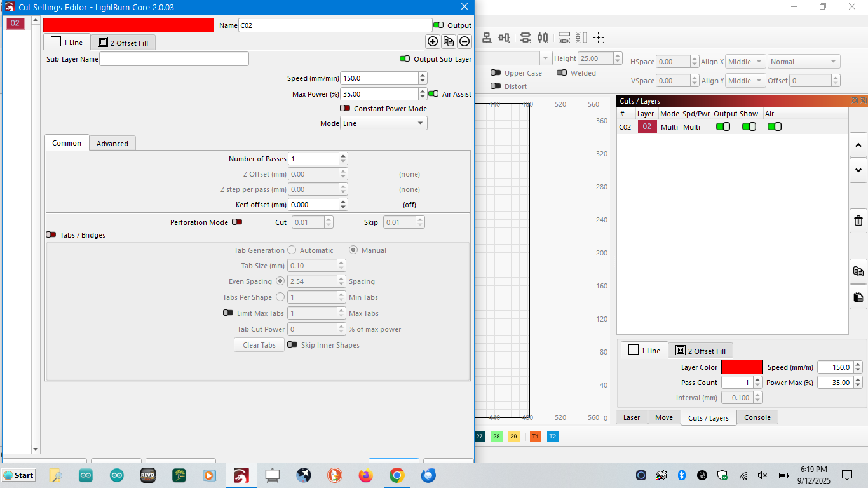The width and height of the screenshot is (868, 488).
Task: Delete the layer using the trash icon
Action: (858, 220)
